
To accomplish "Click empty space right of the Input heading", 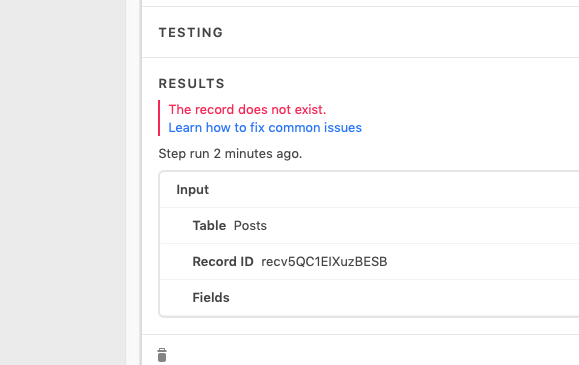I will point(393,190).
